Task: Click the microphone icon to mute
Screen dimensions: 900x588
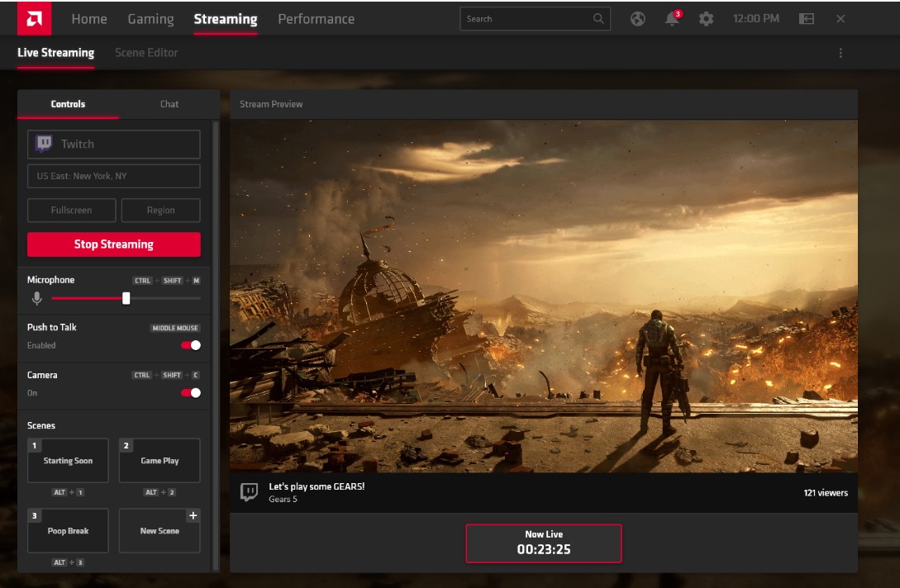Action: 36,298
